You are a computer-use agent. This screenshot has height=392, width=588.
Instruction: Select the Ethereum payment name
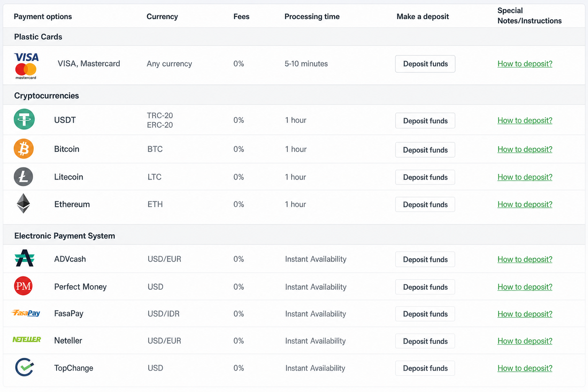pyautogui.click(x=72, y=204)
